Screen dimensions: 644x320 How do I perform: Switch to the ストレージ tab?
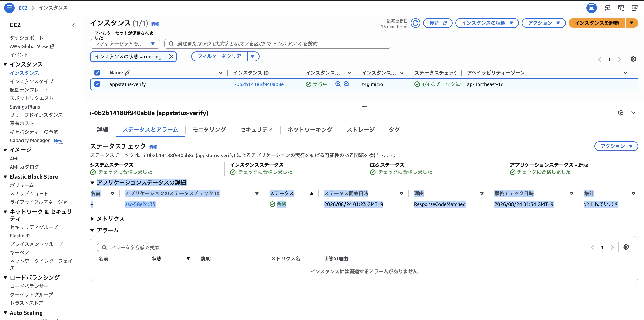pyautogui.click(x=361, y=130)
